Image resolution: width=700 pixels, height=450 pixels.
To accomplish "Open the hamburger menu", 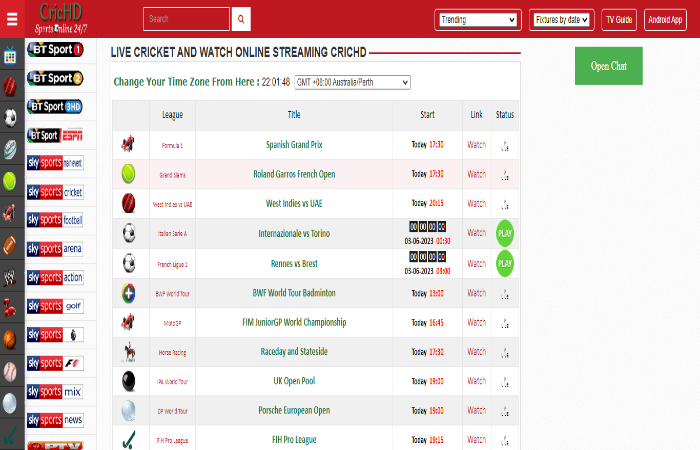I will pos(12,19).
